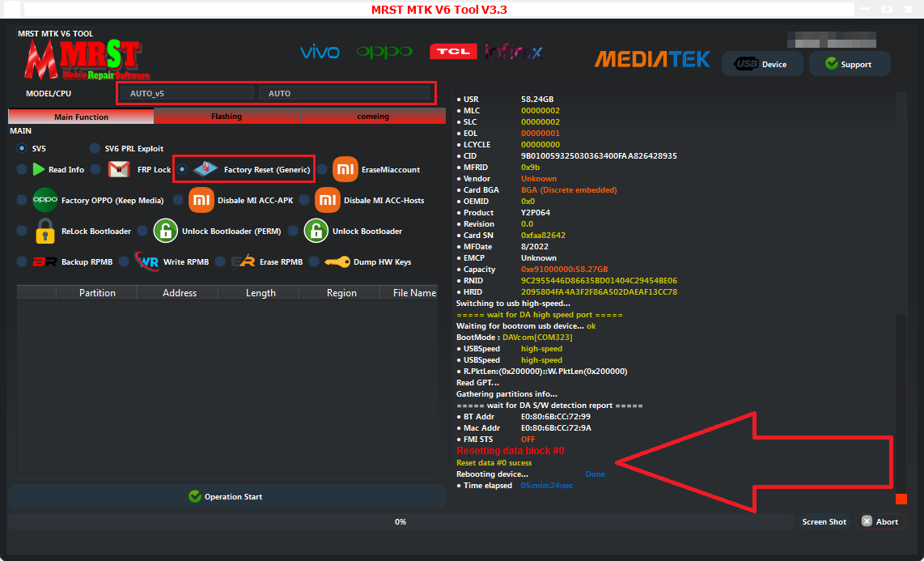Select the Unlock Bootloader (PERM) radio button

pyautogui.click(x=142, y=231)
